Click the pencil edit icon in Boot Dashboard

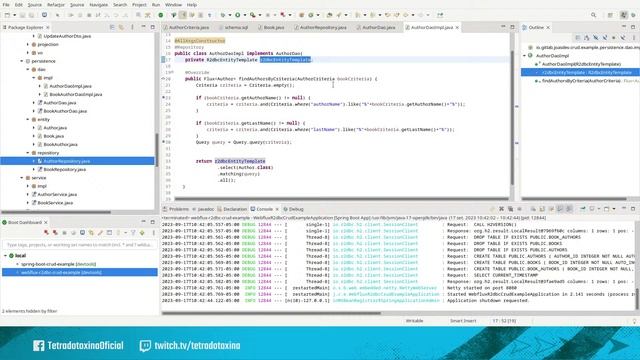click(100, 233)
